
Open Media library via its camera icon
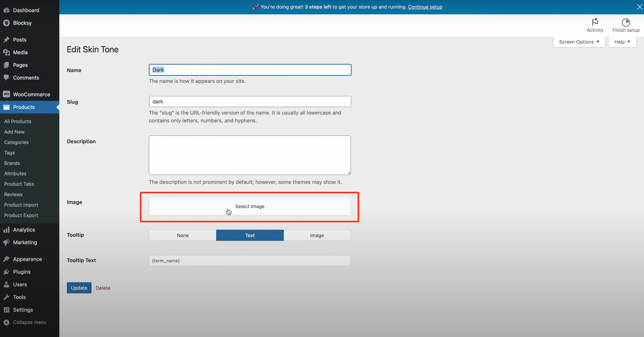(6, 52)
